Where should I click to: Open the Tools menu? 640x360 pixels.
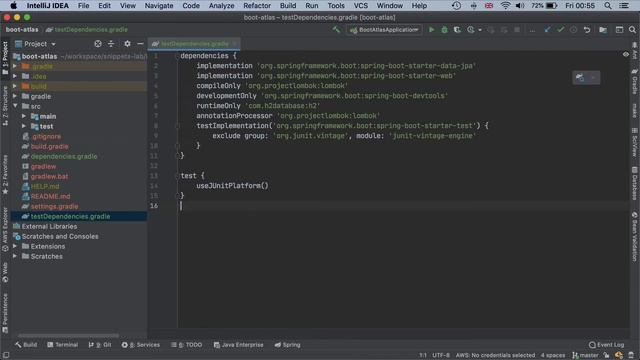coord(336,6)
